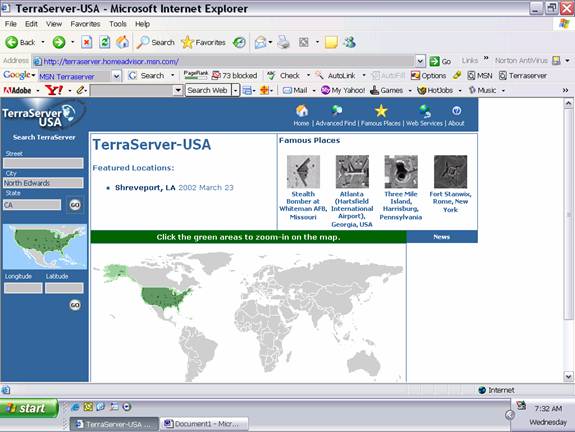Click the Go button beside address bar

(x=440, y=61)
